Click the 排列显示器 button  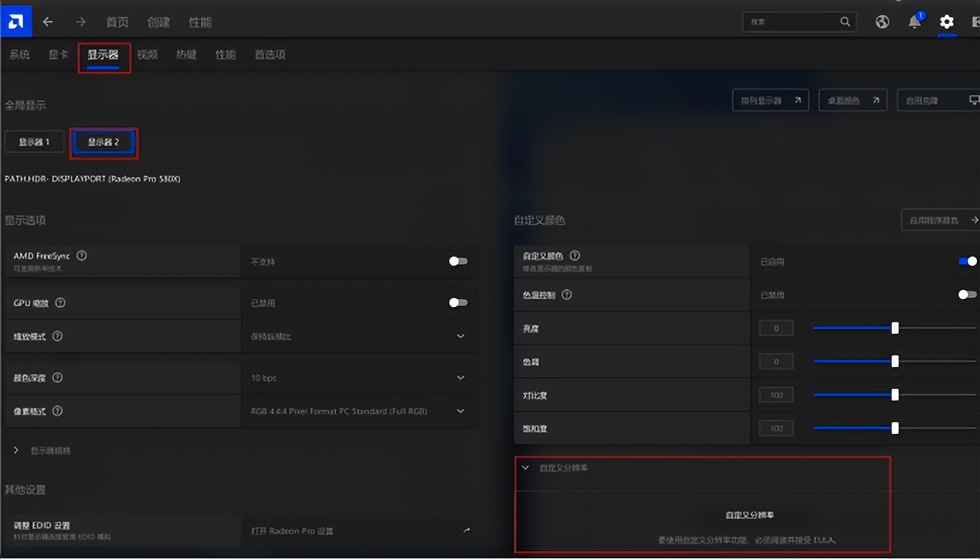click(x=770, y=100)
